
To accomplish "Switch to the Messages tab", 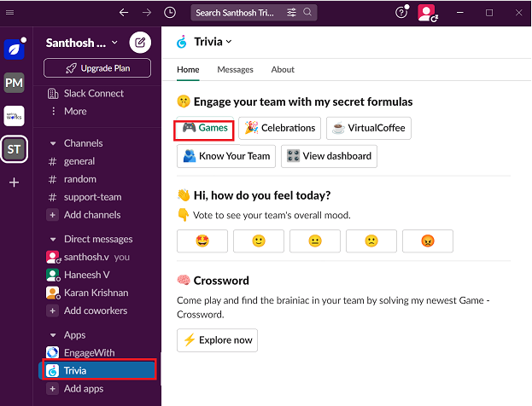I will coord(235,70).
